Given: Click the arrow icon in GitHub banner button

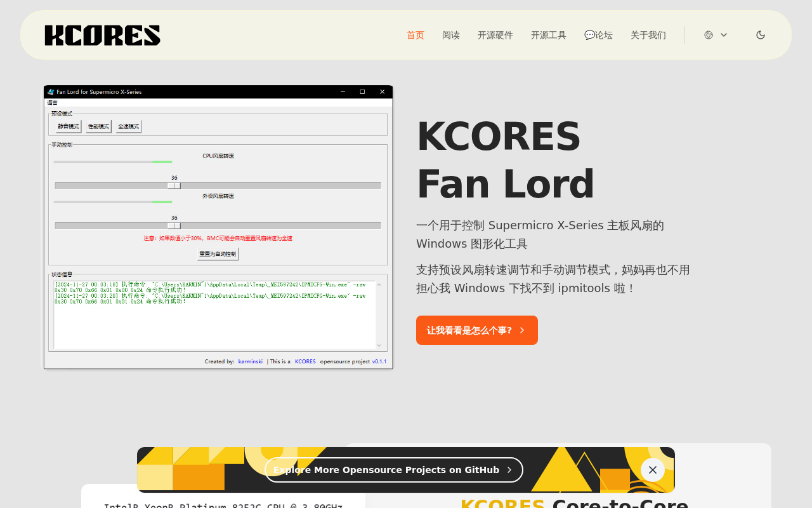Looking at the screenshot, I should click(x=509, y=470).
